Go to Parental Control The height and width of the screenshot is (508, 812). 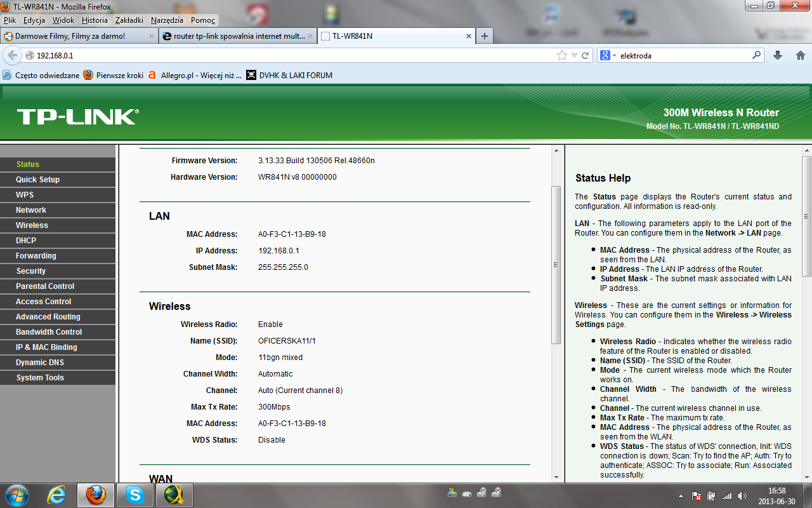click(x=58, y=286)
